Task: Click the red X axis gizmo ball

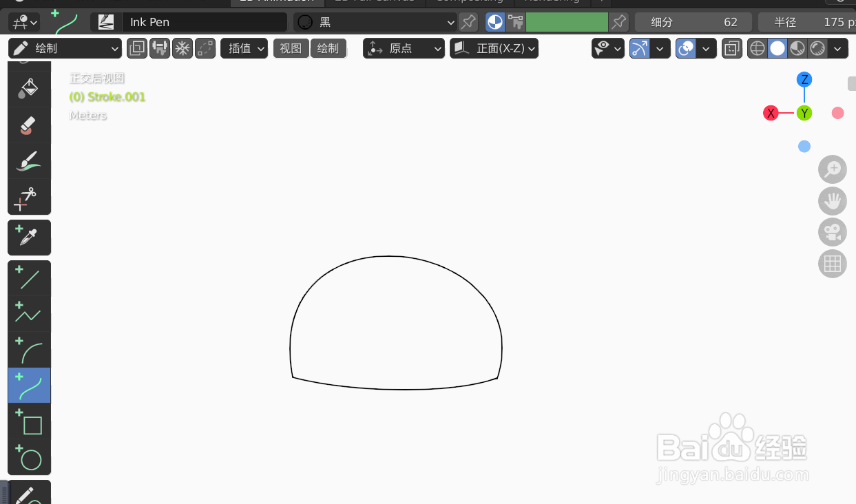Action: (x=771, y=113)
